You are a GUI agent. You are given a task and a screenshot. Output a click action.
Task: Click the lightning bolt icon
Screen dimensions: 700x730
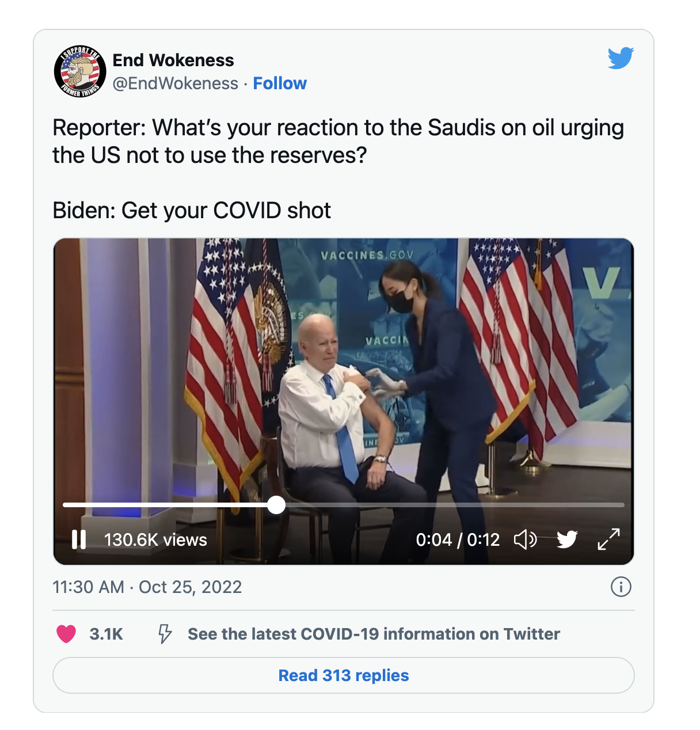pos(165,634)
